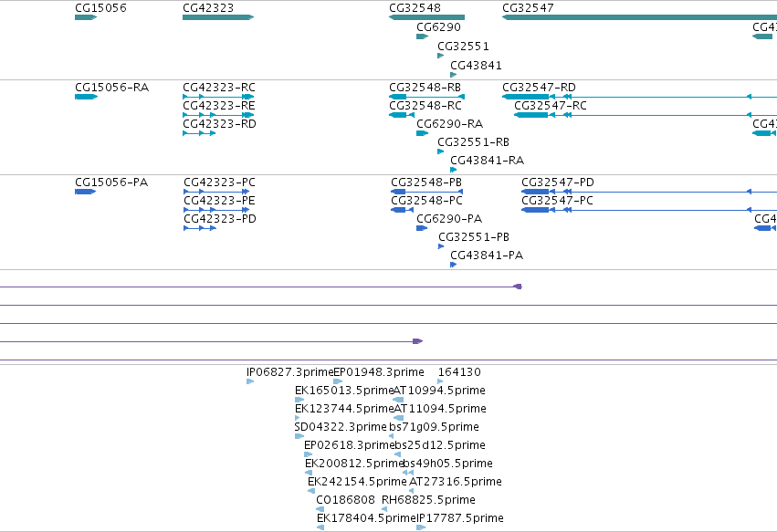The image size is (777, 532).
Task: Open protein CG43841-PA
Action: pyautogui.click(x=487, y=256)
